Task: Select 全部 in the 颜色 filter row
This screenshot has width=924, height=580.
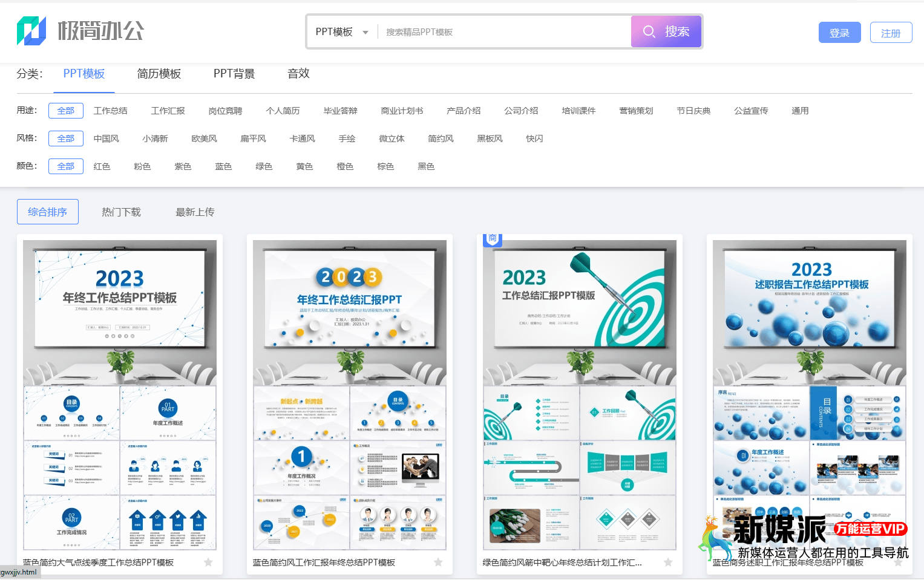Action: [x=66, y=166]
